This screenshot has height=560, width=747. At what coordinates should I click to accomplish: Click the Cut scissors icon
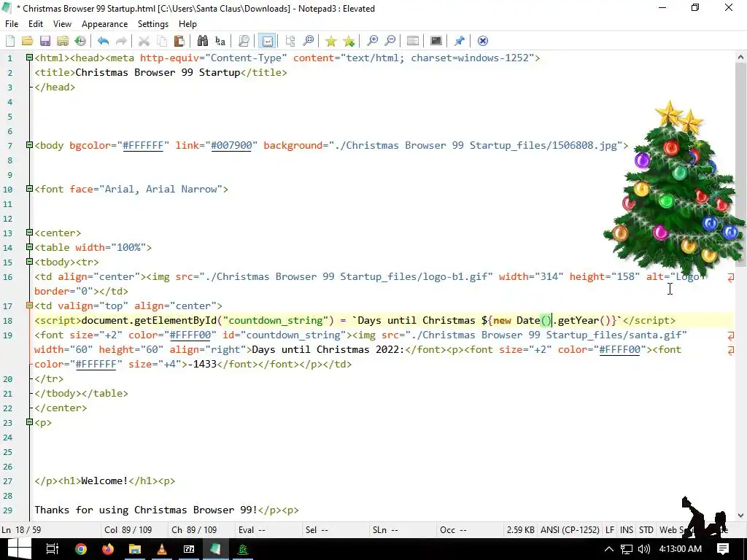(144, 41)
